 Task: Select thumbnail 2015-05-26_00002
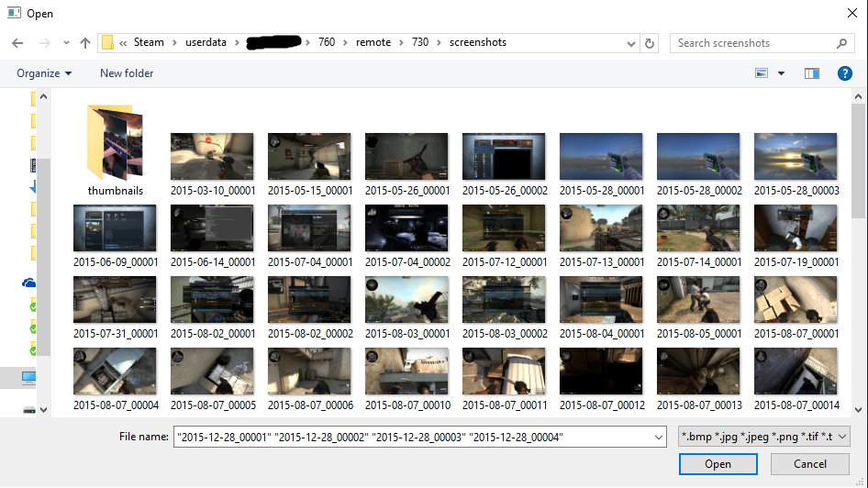504,156
